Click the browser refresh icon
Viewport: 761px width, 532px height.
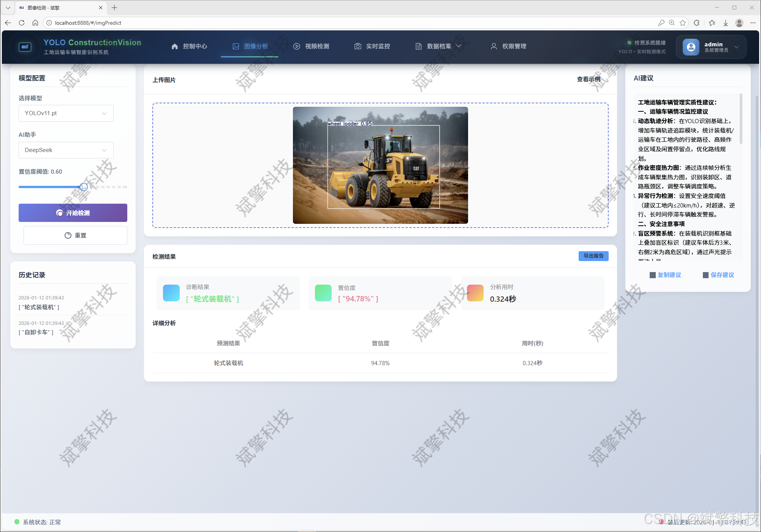tap(22, 23)
